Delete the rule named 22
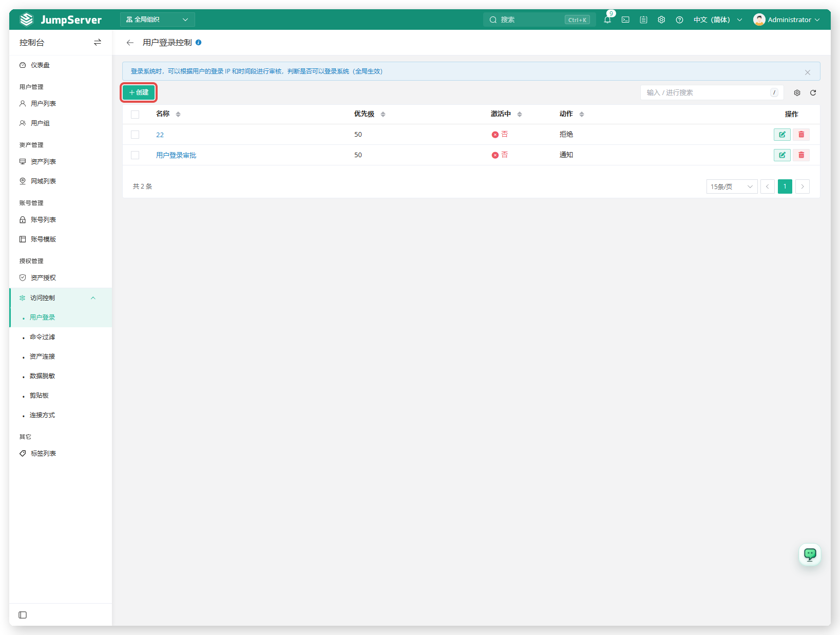The image size is (840, 635). 801,135
